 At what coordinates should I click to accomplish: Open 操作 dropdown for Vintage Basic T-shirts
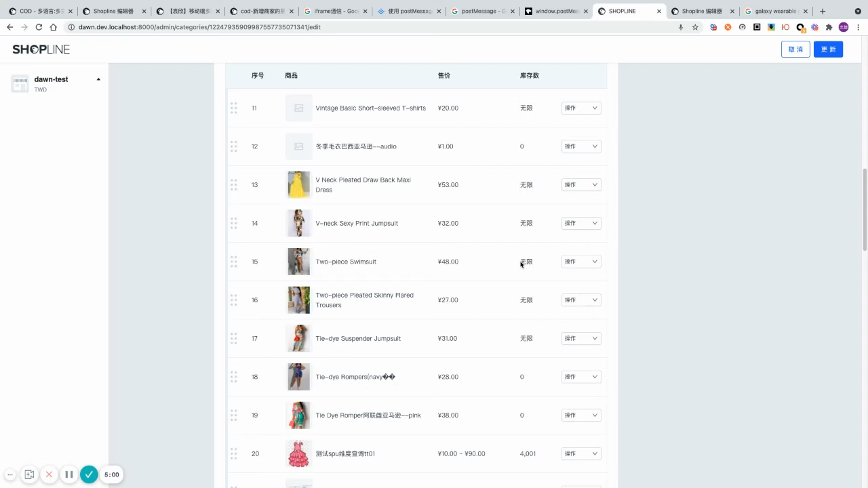(x=581, y=108)
